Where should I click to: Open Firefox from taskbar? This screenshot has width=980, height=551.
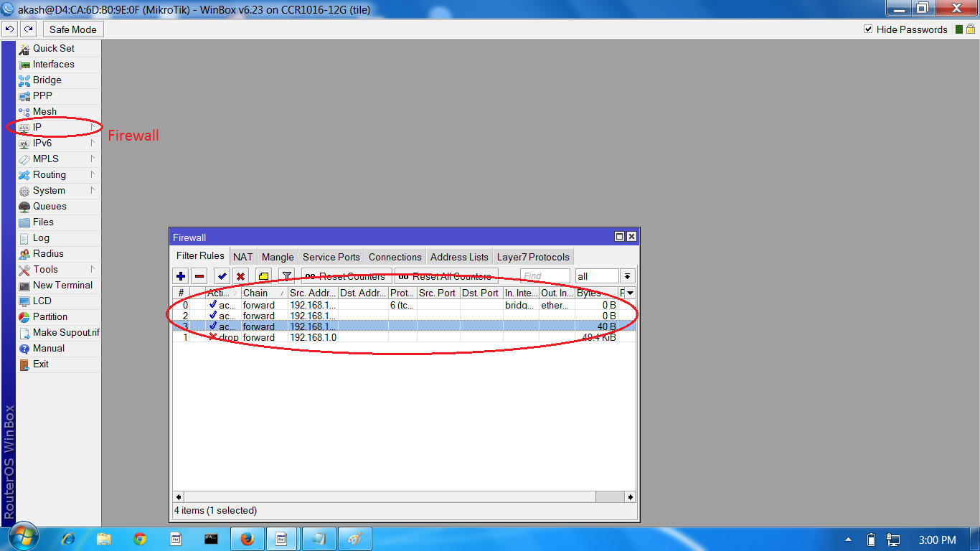tap(248, 538)
